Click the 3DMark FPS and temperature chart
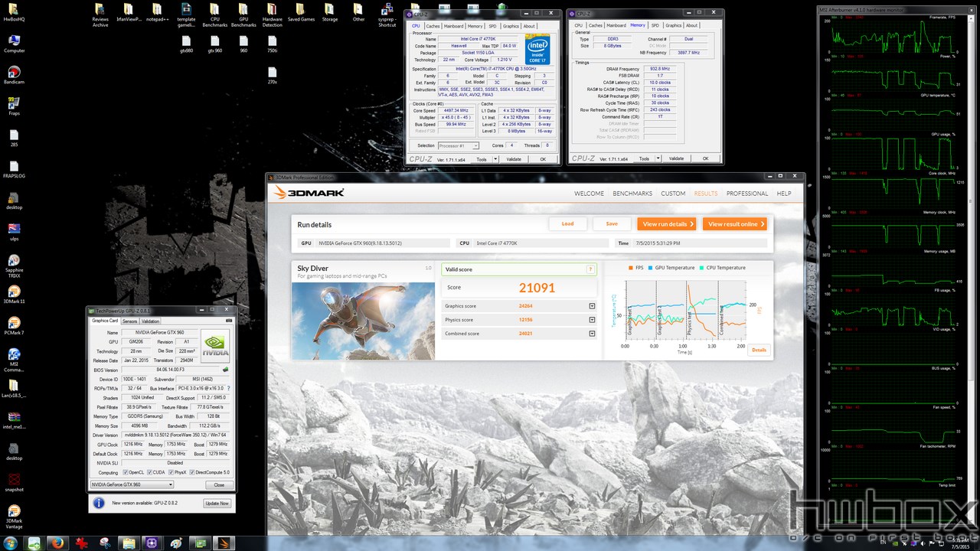The image size is (980, 551). 685,308
